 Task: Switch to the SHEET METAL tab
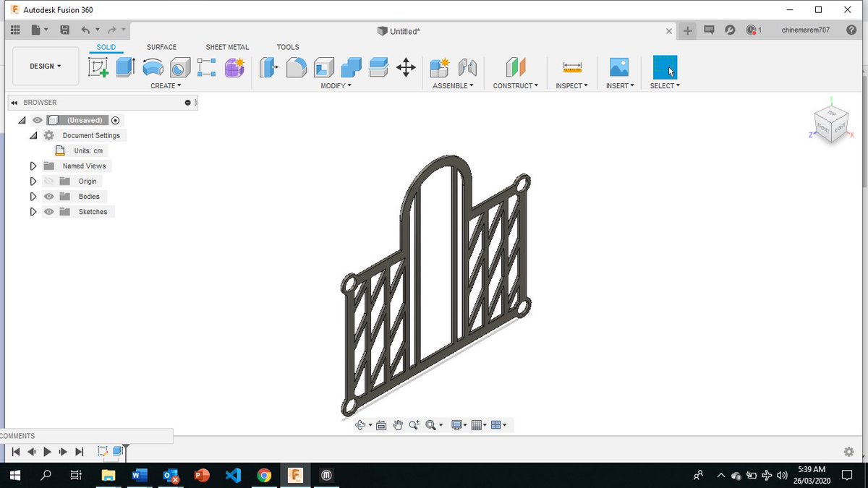point(227,47)
